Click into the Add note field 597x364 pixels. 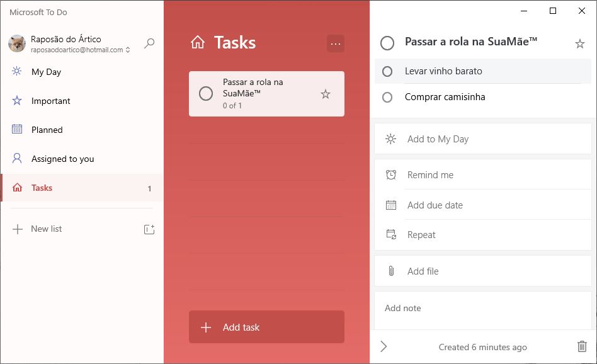click(x=483, y=310)
